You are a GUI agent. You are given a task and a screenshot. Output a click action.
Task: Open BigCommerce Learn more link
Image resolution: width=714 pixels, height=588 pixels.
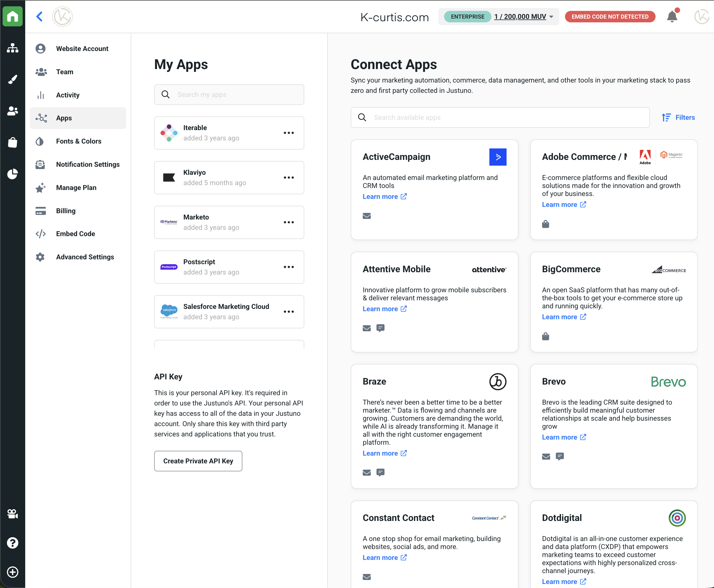(x=564, y=317)
